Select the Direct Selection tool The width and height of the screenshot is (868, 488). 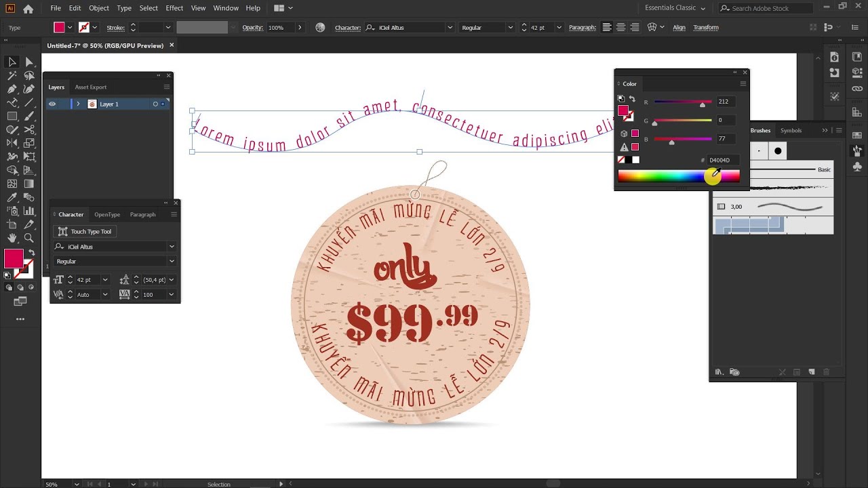(x=29, y=62)
